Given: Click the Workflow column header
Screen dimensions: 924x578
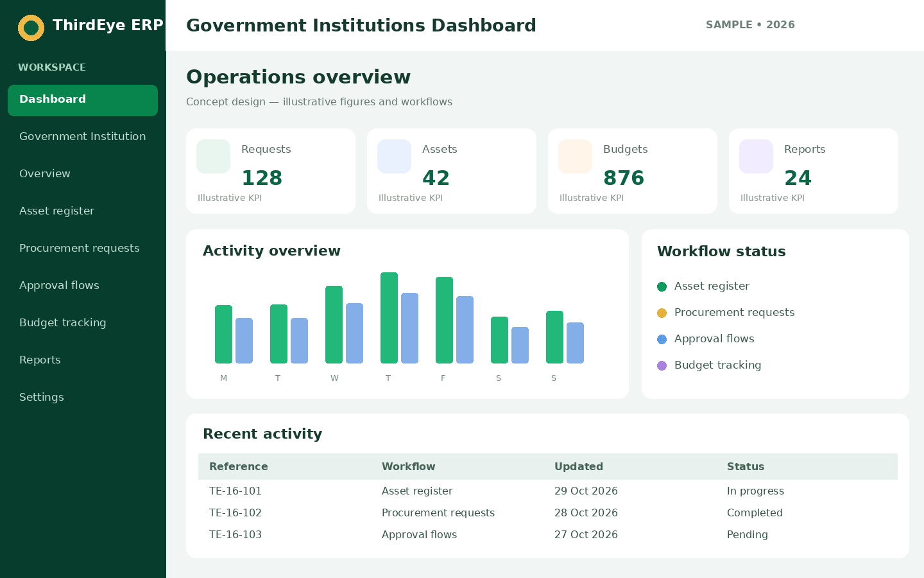Looking at the screenshot, I should point(408,467).
